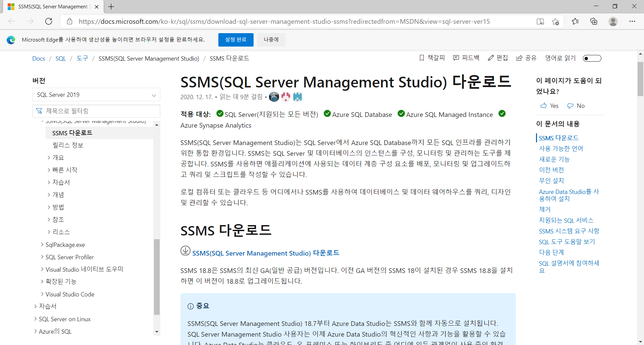Expand the SqlPackage.exe node
This screenshot has height=345, width=644.
click(42, 245)
